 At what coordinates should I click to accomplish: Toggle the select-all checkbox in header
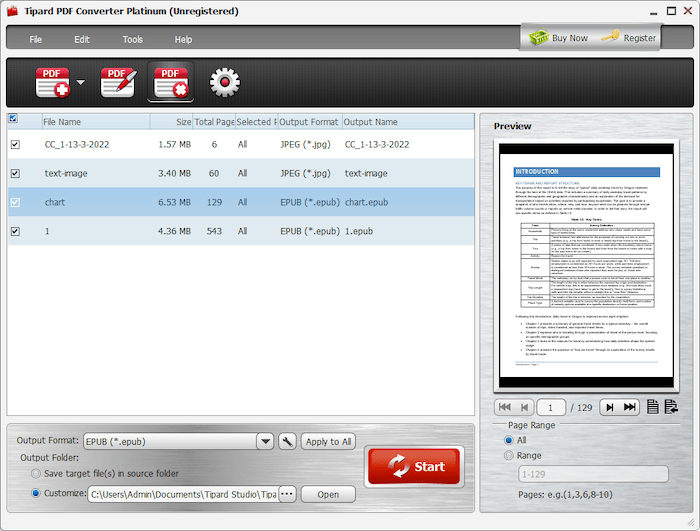click(x=13, y=119)
